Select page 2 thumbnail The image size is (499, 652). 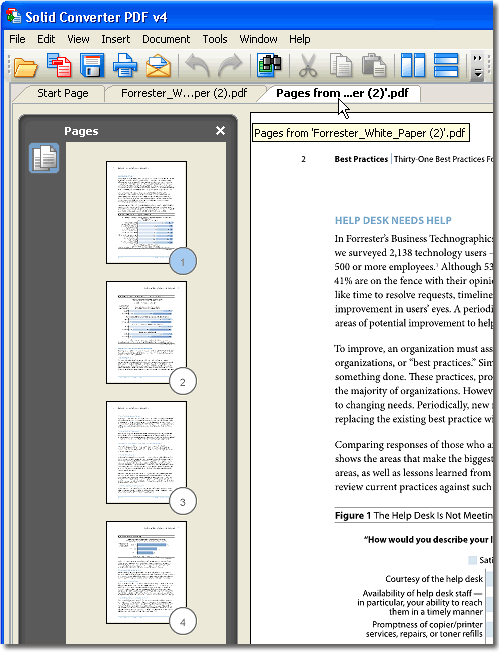coord(146,332)
